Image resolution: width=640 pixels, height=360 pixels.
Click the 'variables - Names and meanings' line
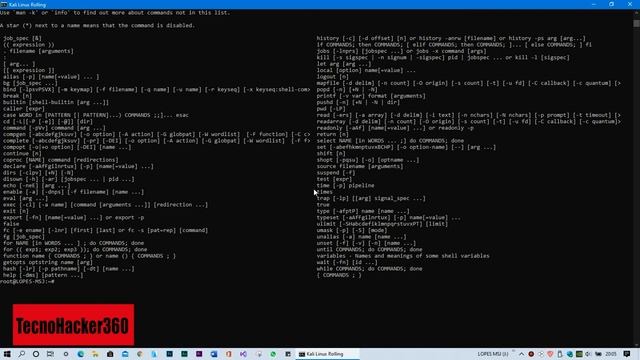pyautogui.click(x=403, y=256)
